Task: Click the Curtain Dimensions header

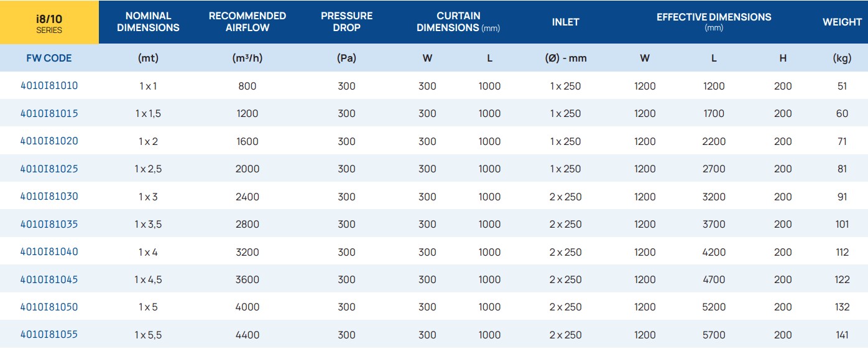Action: [458, 22]
